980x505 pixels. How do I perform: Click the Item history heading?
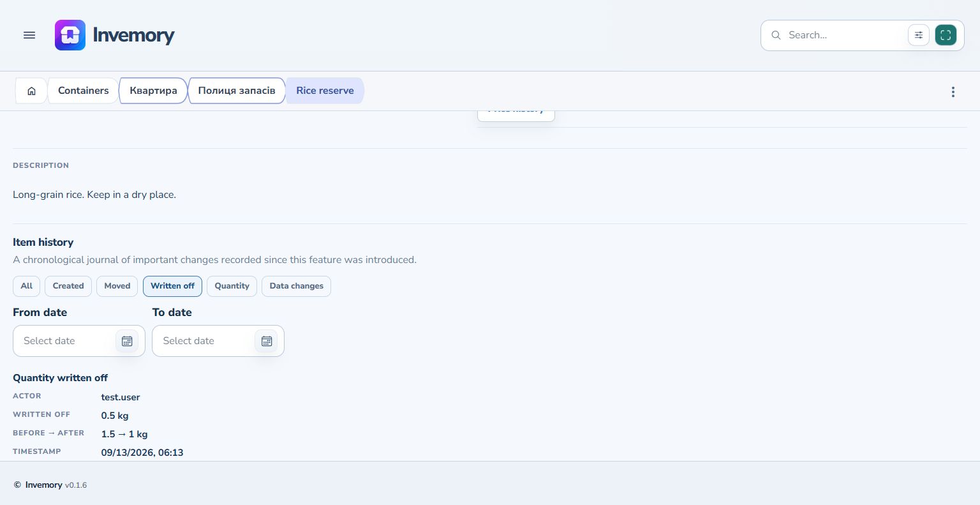(x=43, y=242)
